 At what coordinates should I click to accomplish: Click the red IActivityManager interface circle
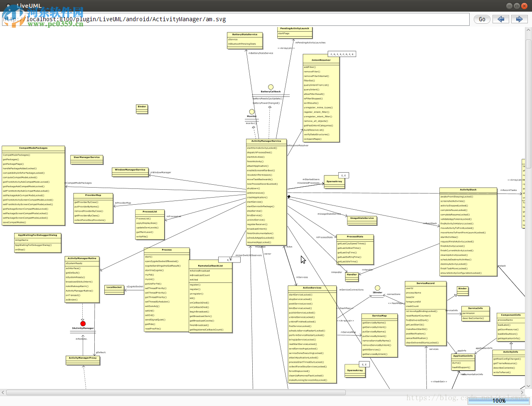coord(83,323)
